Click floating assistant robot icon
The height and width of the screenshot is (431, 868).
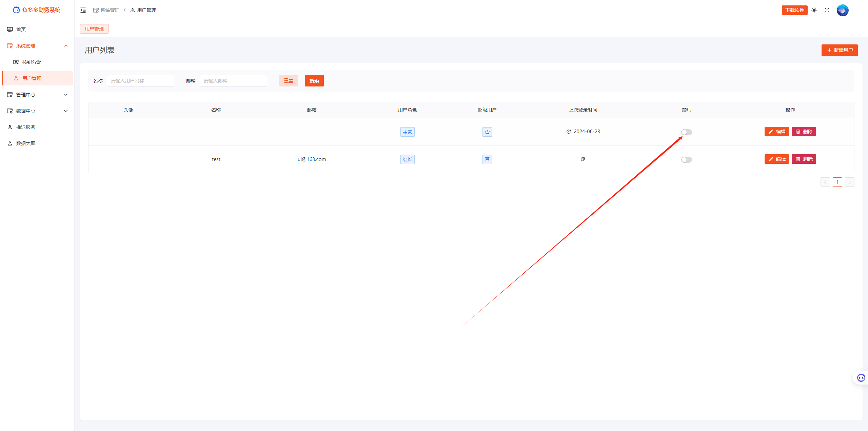(861, 378)
